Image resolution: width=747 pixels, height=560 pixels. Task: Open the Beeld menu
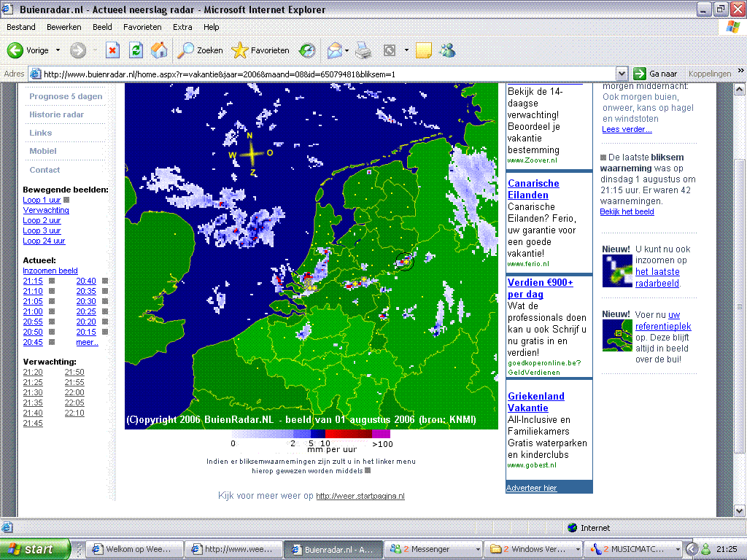point(102,27)
